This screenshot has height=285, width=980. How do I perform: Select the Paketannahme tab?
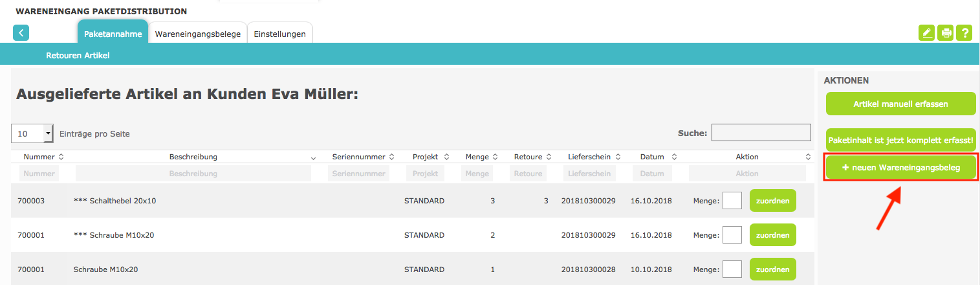point(113,34)
